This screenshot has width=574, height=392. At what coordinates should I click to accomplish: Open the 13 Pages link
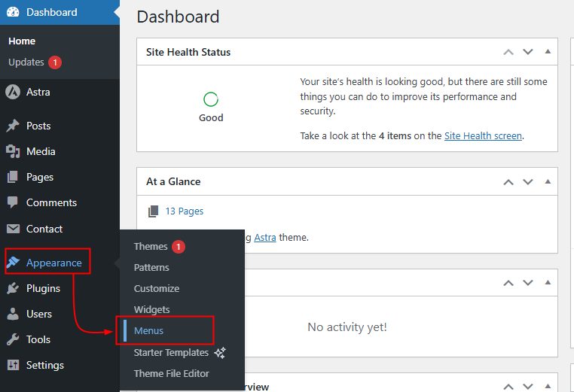click(x=184, y=211)
